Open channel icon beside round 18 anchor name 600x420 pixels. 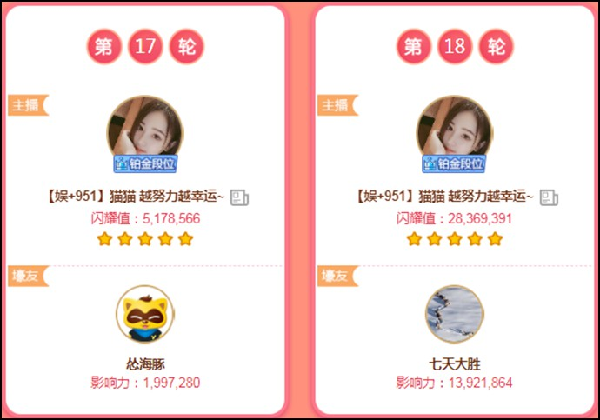click(x=549, y=198)
